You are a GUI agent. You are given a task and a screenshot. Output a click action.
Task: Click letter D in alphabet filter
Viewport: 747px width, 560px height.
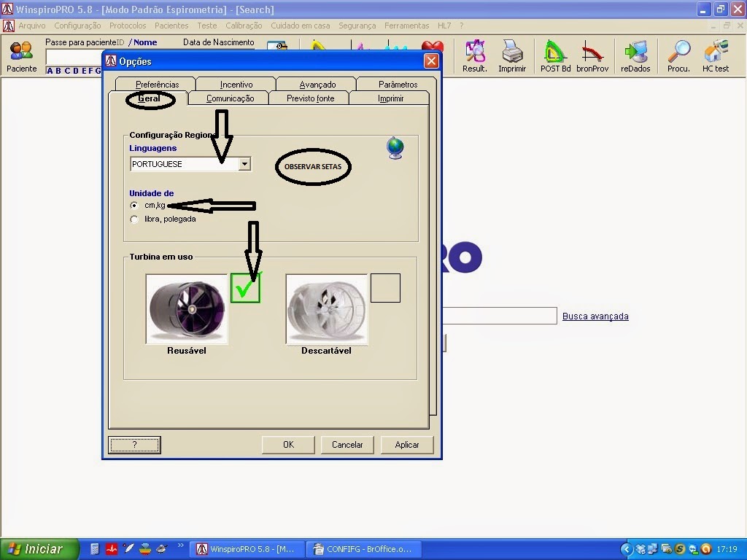(x=75, y=71)
